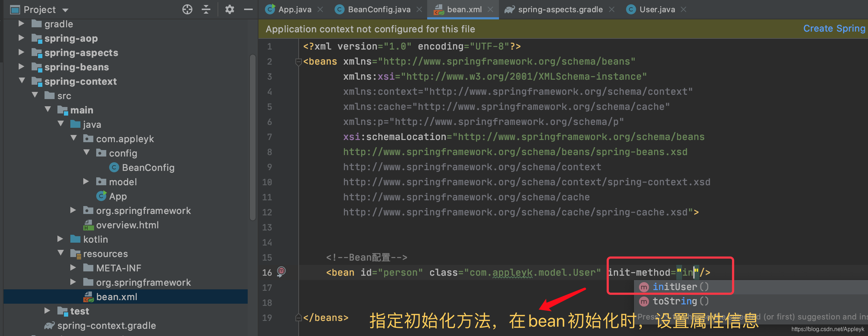Select org.springframework under resources
Image resolution: width=868 pixels, height=336 pixels.
tap(143, 283)
